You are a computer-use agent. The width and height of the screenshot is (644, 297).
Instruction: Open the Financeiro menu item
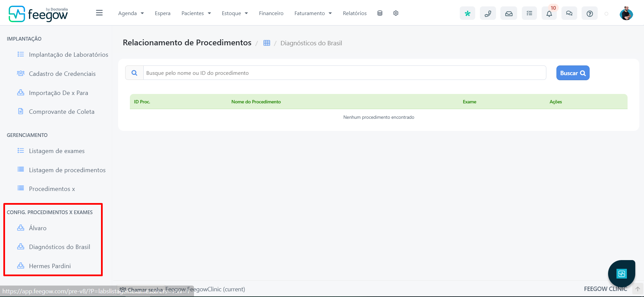(x=271, y=13)
